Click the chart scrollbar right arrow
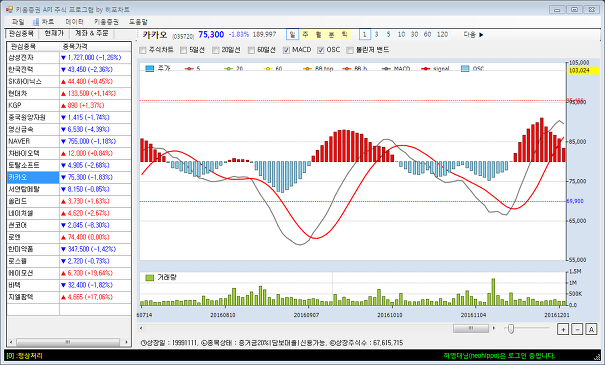Screen dimensions: 605x365 pyautogui.click(x=493, y=328)
